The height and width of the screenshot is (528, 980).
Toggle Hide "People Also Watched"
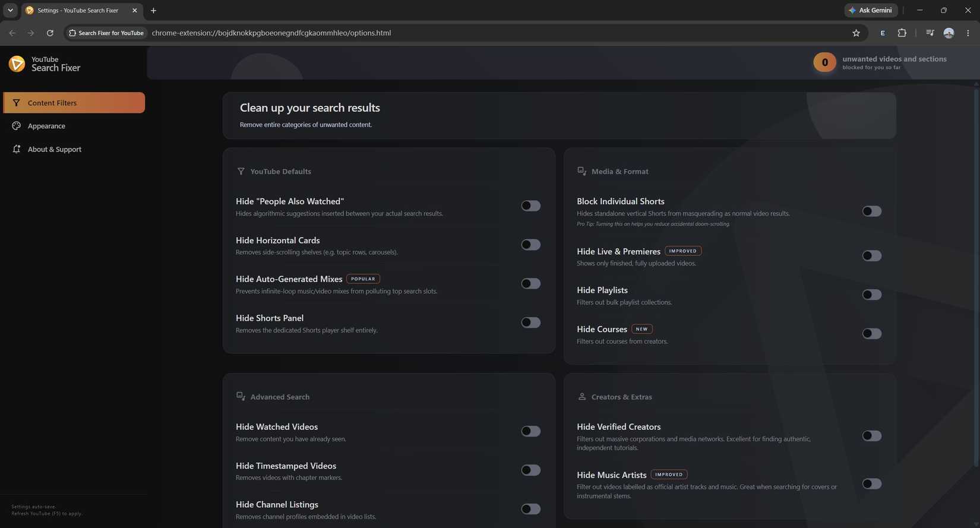point(530,206)
